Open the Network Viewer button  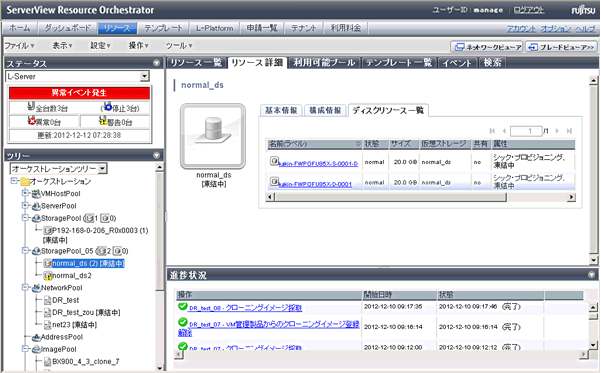tap(486, 47)
